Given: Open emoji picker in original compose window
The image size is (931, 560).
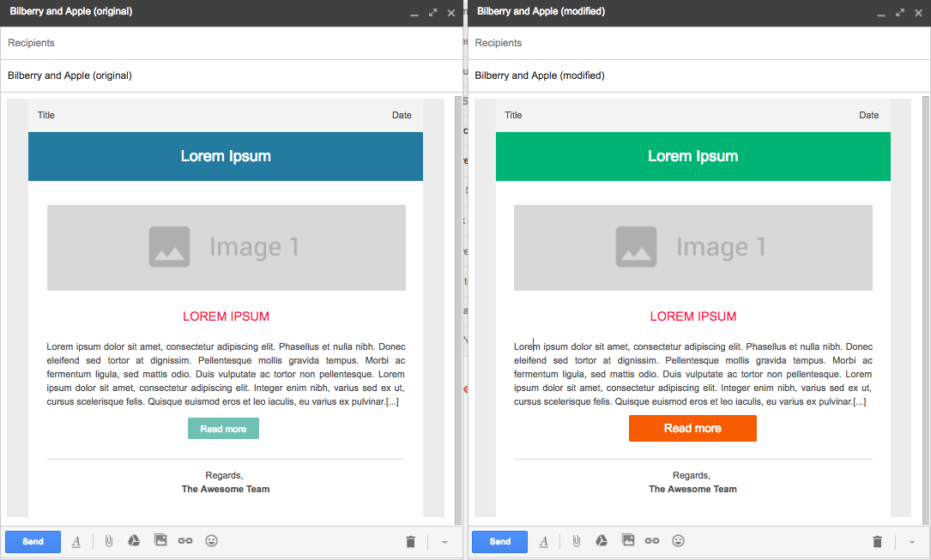Looking at the screenshot, I should pos(211,541).
